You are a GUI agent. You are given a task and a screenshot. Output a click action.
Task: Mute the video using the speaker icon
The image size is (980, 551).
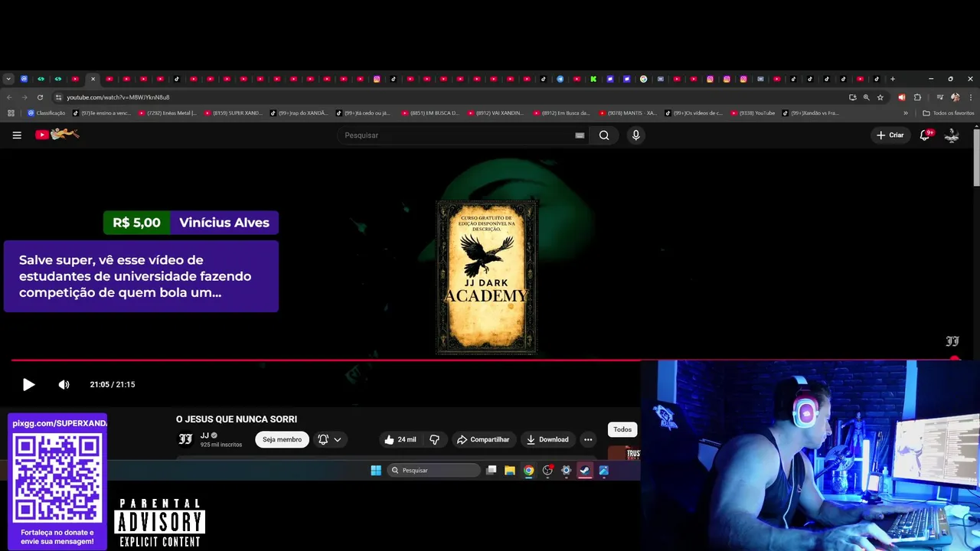click(64, 384)
